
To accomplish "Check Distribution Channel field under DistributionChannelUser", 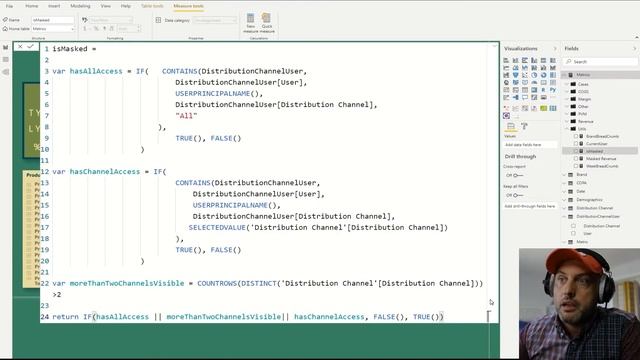I will coord(573,226).
